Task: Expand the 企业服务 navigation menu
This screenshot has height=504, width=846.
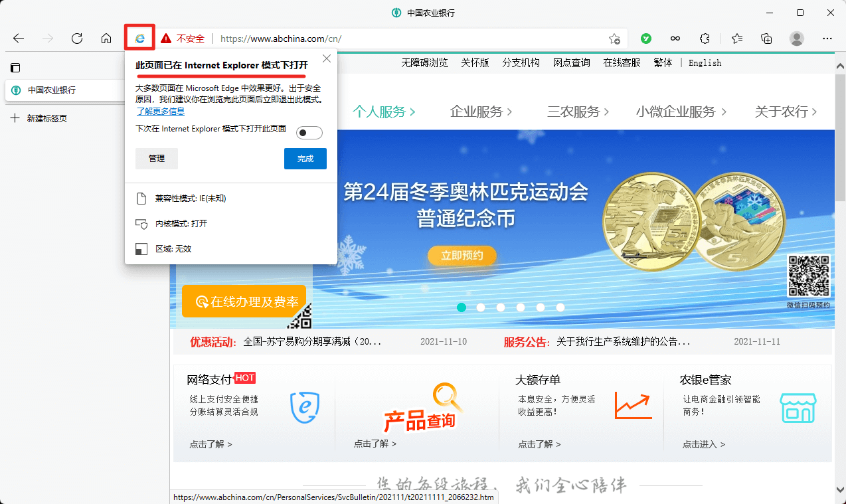Action: pos(481,112)
